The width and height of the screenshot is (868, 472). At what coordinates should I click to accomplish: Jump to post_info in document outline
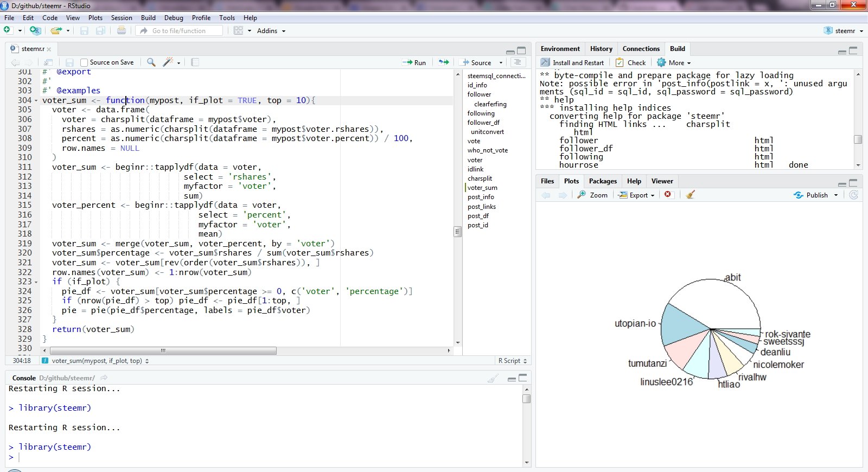point(481,197)
